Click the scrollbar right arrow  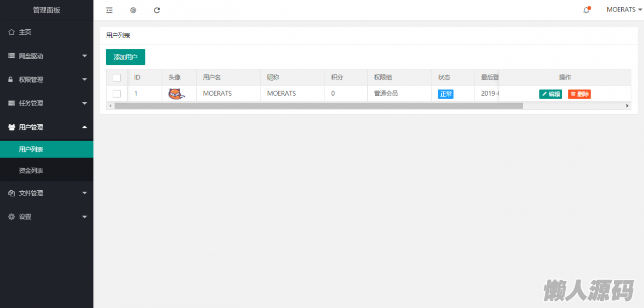(x=627, y=106)
